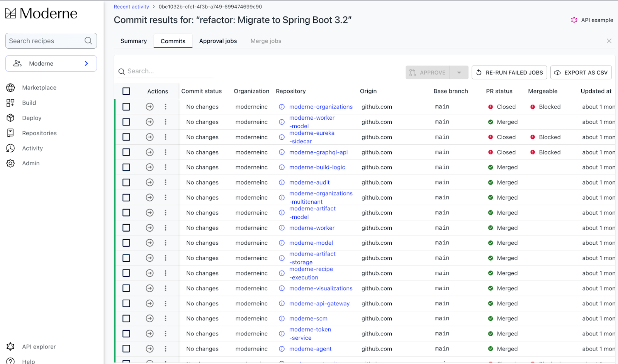
Task: Check the moderne-scm row checkbox
Action: 126,318
